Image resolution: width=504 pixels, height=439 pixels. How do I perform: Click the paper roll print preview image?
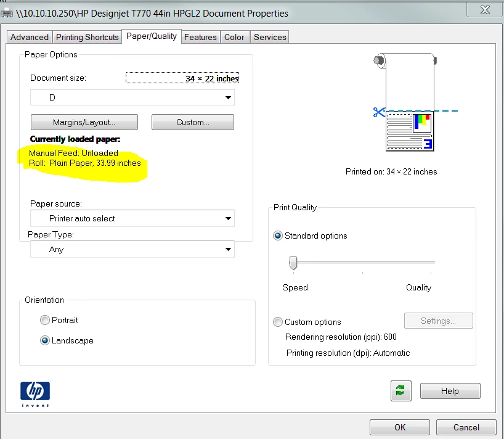(409, 102)
